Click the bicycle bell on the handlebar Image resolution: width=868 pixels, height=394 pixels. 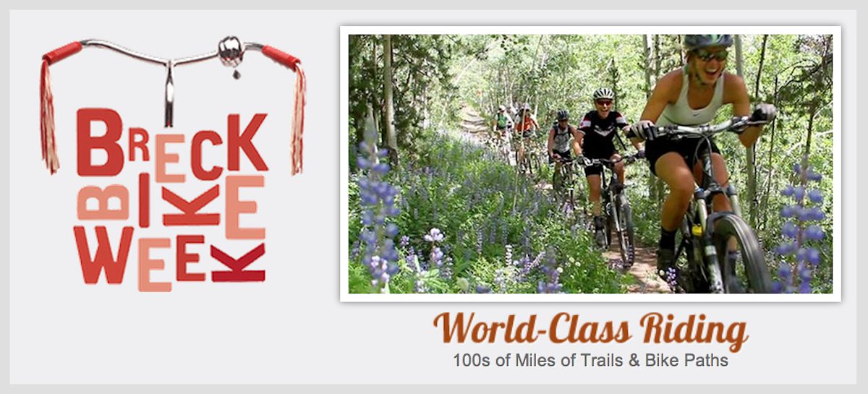pyautogui.click(x=231, y=52)
